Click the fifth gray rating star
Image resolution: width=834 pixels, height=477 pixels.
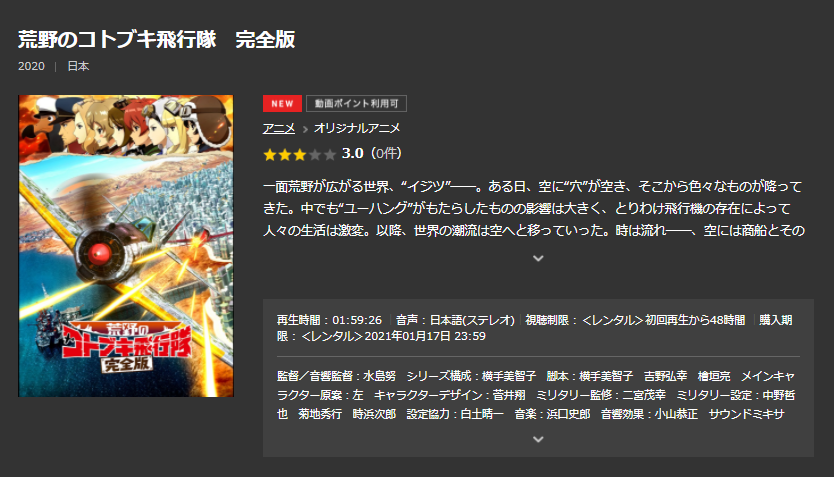(330, 155)
